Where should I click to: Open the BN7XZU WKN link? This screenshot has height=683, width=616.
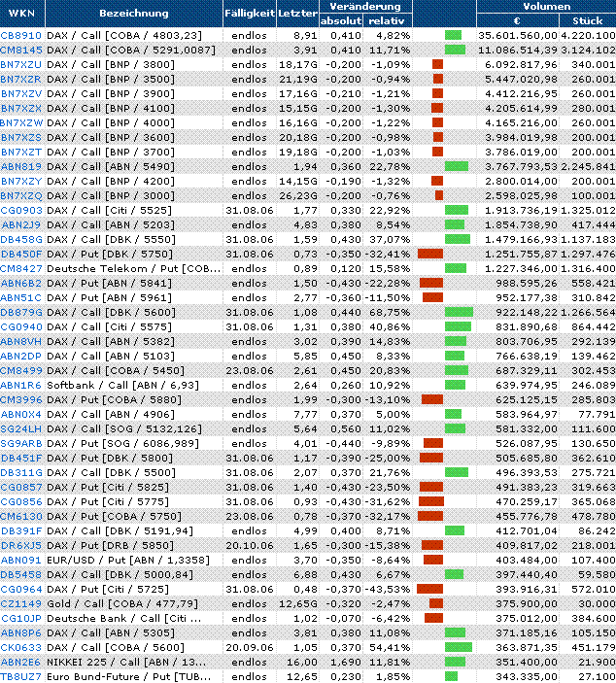click(x=21, y=64)
